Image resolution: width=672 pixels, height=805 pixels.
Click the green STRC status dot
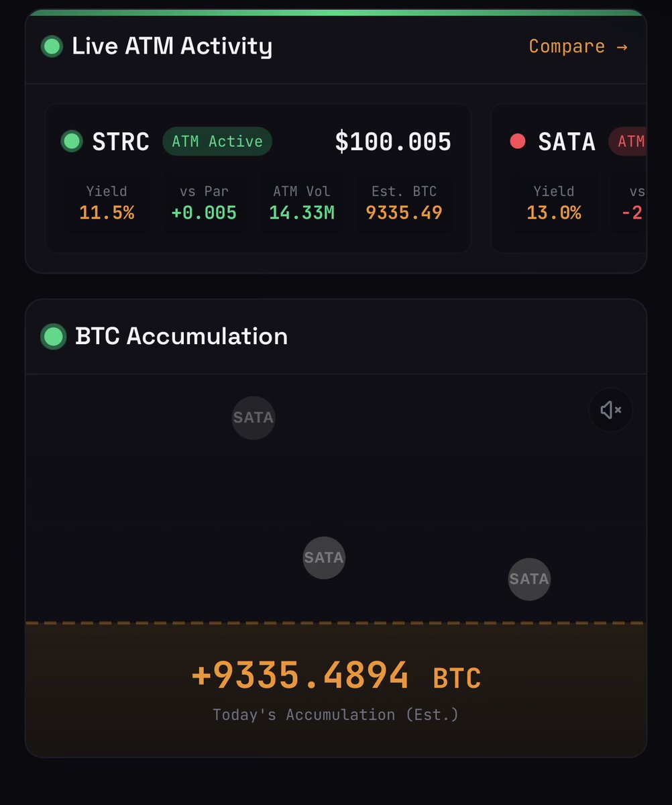(x=72, y=141)
